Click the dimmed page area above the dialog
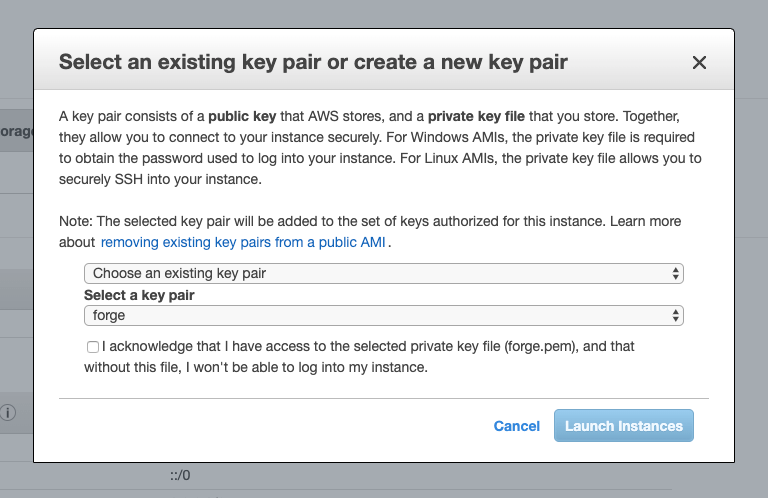Screen dimensions: 768x498 (x=384, y=13)
